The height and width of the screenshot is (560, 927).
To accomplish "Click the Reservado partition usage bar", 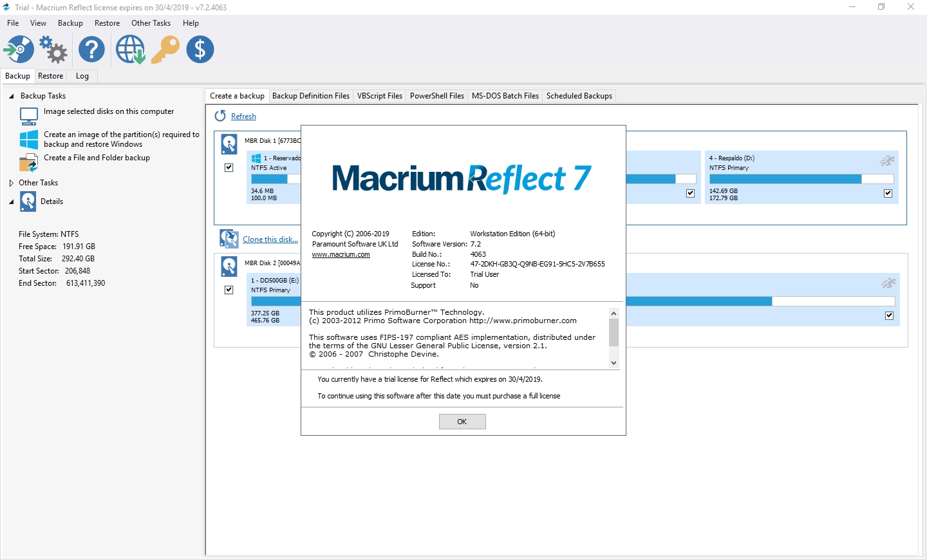I will [276, 179].
